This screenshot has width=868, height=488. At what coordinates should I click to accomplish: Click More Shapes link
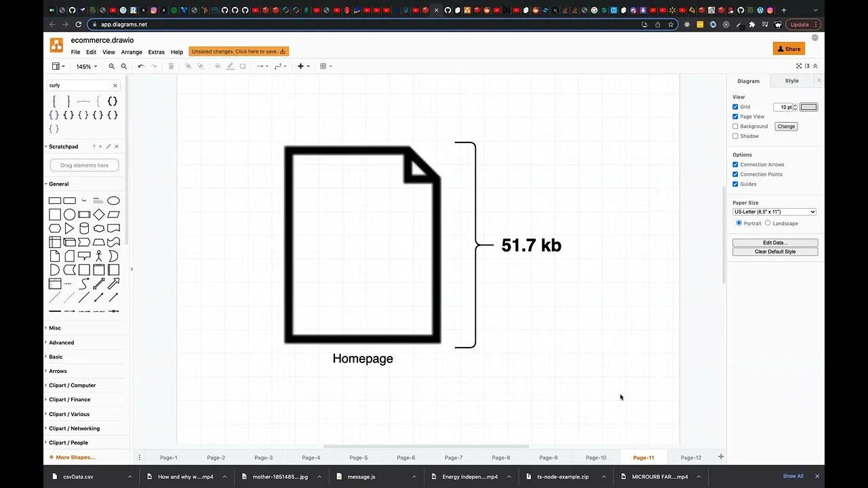click(72, 457)
